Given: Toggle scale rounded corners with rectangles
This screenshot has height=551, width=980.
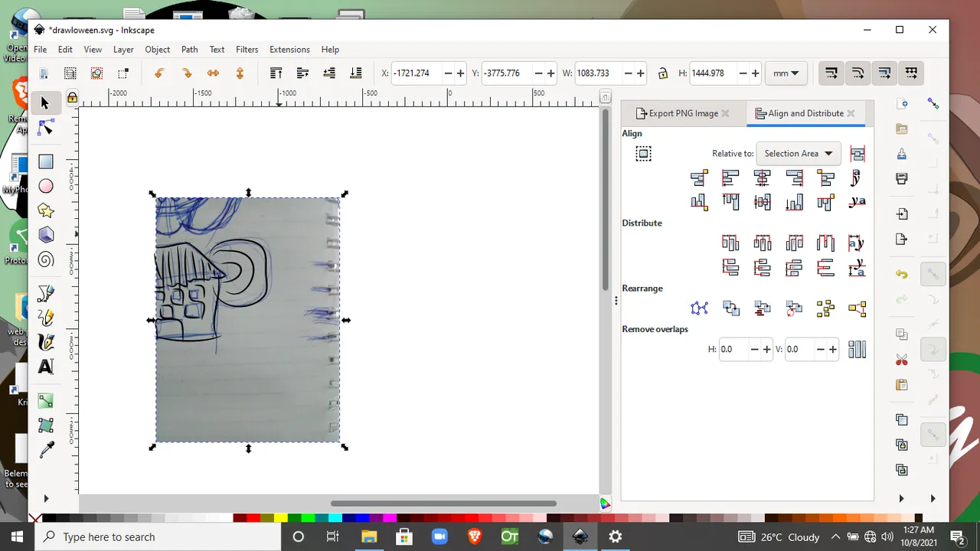Looking at the screenshot, I should click(x=857, y=73).
